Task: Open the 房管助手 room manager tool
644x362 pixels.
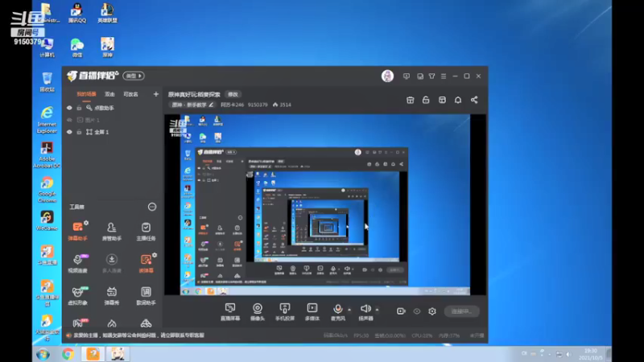Action: [x=111, y=231]
